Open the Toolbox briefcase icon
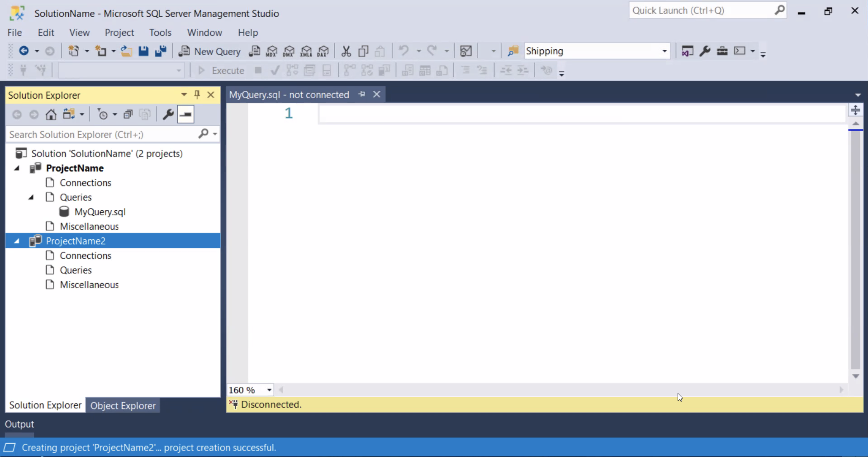The height and width of the screenshot is (457, 868). (x=722, y=51)
